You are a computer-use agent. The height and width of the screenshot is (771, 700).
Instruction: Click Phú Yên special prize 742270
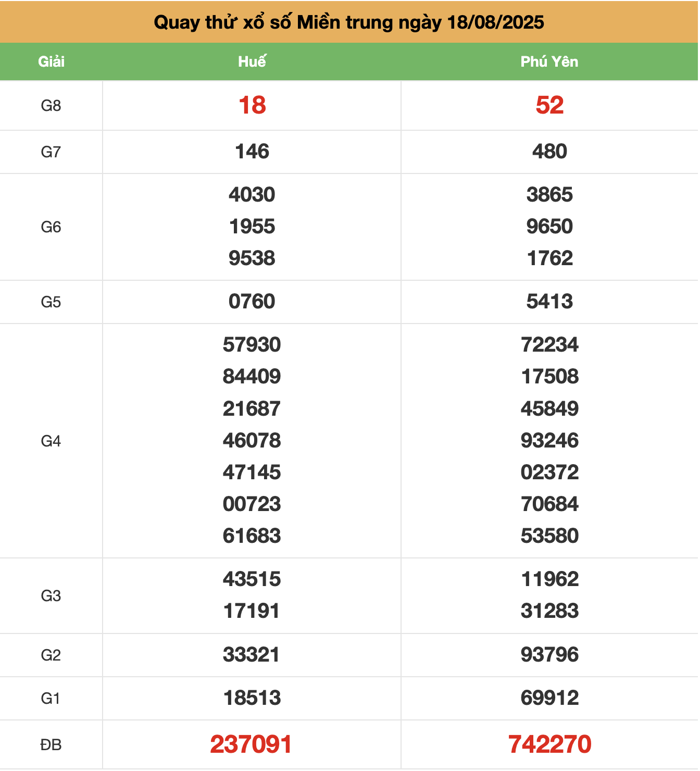(x=549, y=744)
